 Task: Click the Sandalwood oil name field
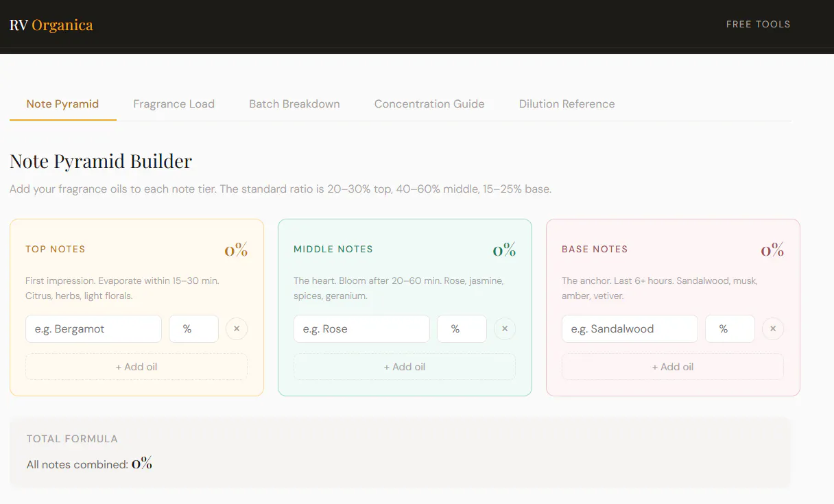[x=630, y=329]
